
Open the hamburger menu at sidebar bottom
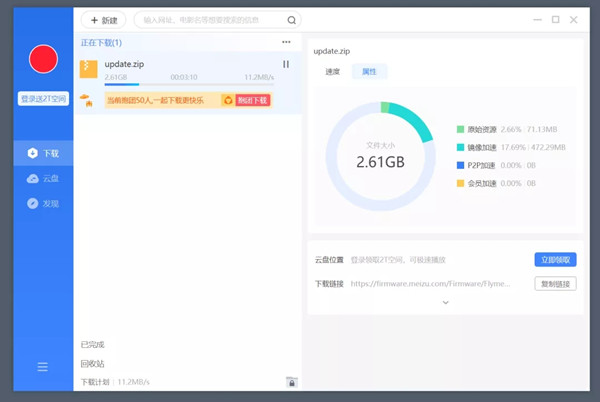43,367
